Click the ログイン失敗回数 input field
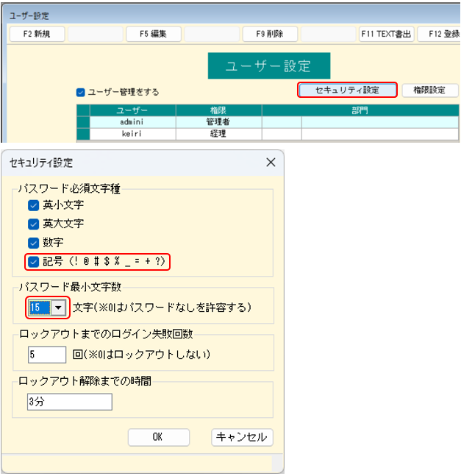Viewport: 461px width, 476px height. [47, 355]
